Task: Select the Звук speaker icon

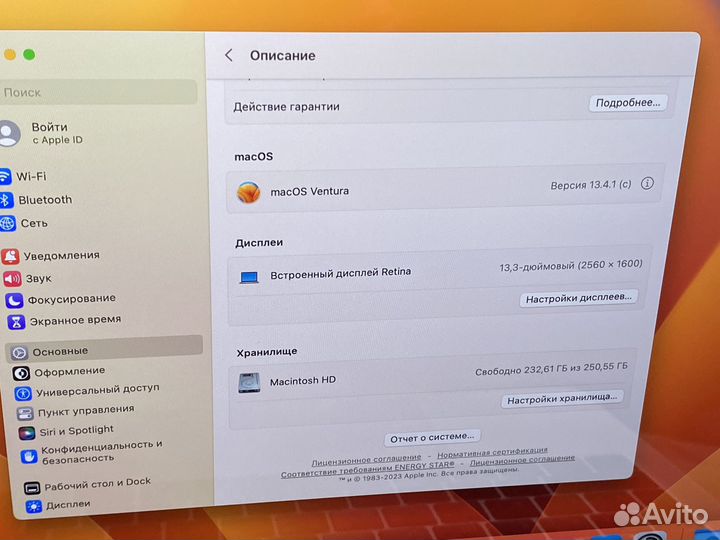Action: tap(12, 279)
